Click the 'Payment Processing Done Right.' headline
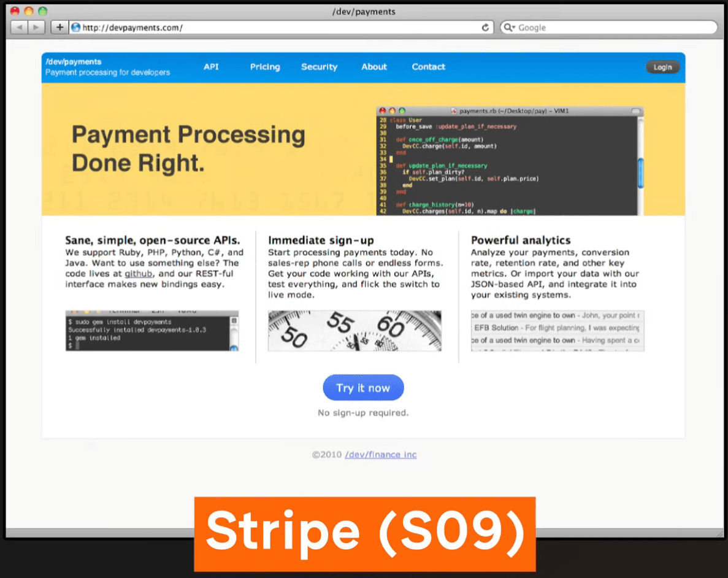The height and width of the screenshot is (578, 728). [188, 148]
